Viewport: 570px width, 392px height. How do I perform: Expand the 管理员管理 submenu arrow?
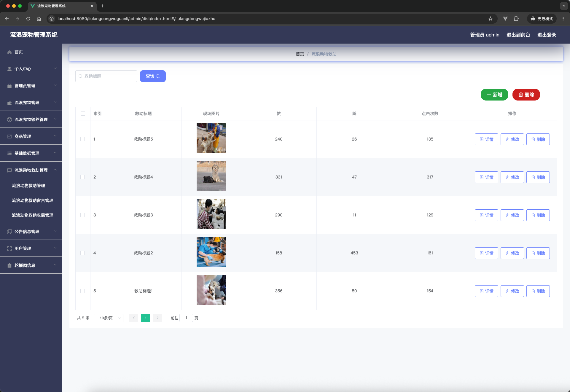[55, 85]
